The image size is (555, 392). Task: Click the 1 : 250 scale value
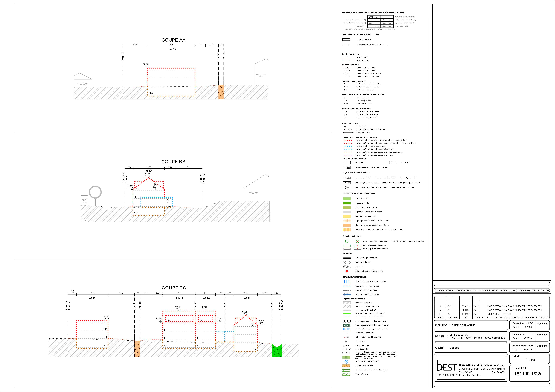click(x=530, y=360)
